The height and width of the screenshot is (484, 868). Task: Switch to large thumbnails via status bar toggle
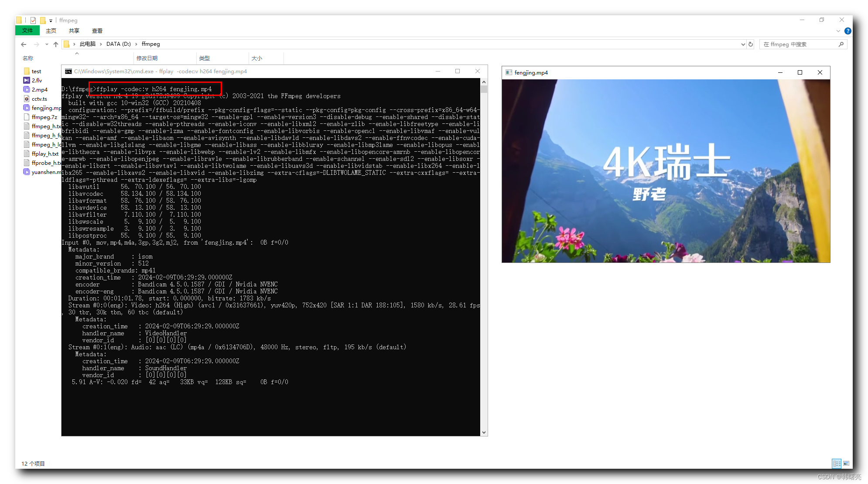click(x=846, y=464)
